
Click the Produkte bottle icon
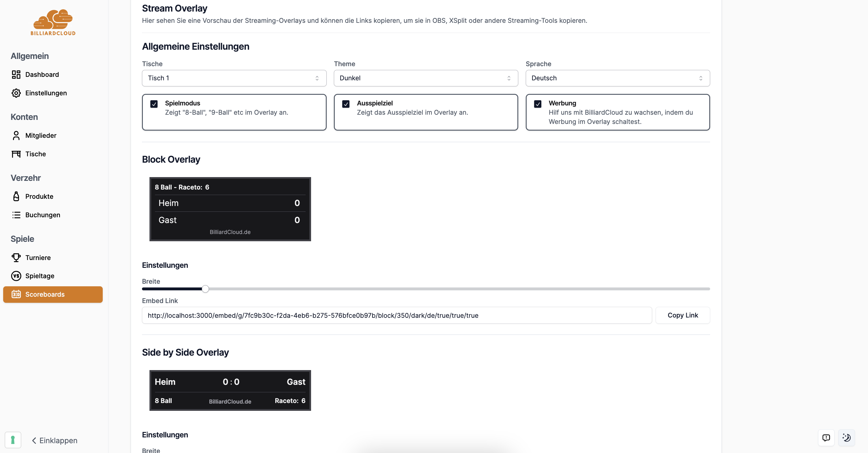[x=16, y=196]
